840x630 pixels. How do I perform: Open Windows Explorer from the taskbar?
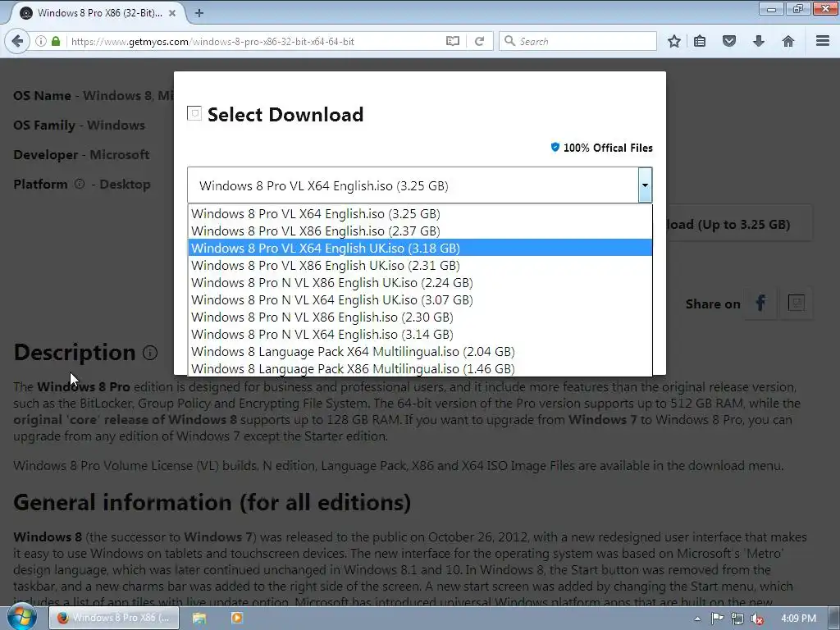click(x=199, y=618)
